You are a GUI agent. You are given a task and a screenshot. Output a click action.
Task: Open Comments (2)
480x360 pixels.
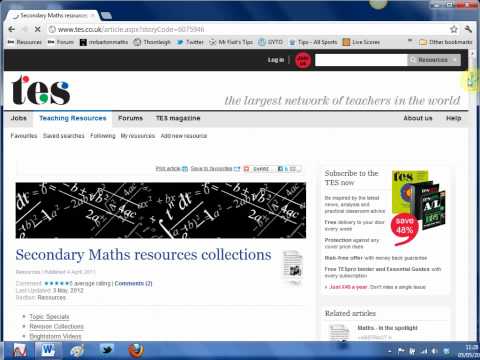click(133, 283)
